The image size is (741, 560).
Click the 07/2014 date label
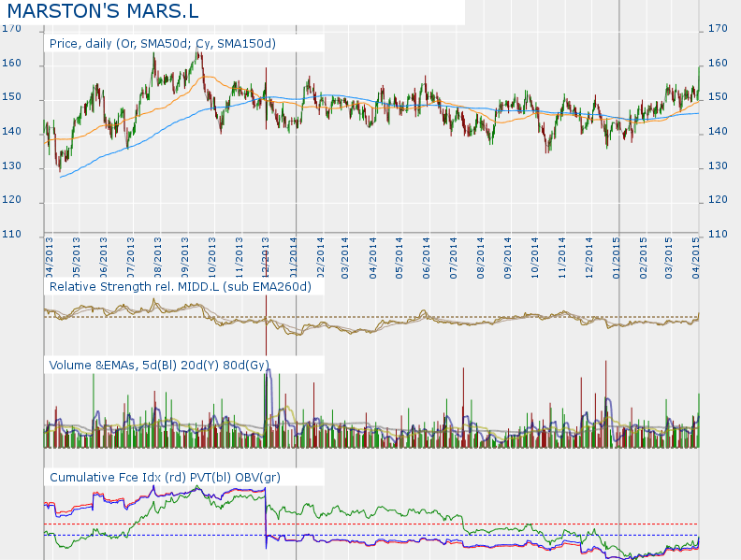click(x=453, y=258)
